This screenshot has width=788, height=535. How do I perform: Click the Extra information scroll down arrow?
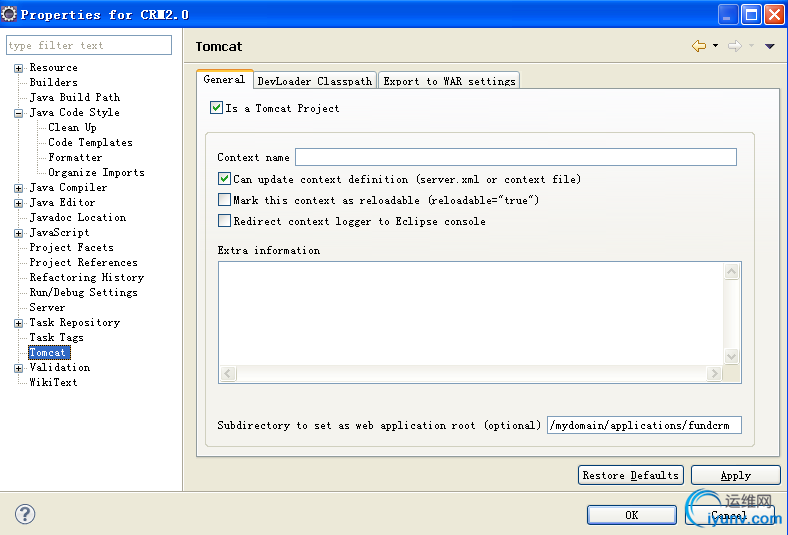(731, 356)
